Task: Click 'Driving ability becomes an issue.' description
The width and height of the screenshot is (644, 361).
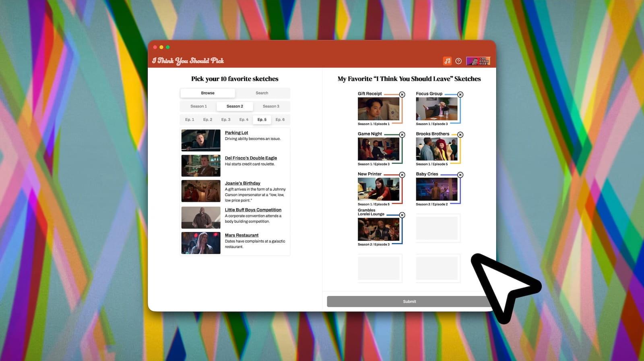Action: pos(253,139)
